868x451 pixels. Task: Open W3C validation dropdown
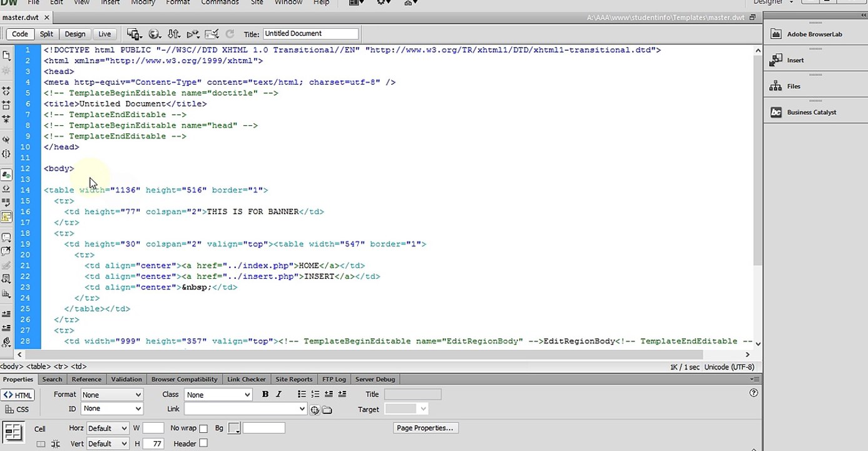193,34
